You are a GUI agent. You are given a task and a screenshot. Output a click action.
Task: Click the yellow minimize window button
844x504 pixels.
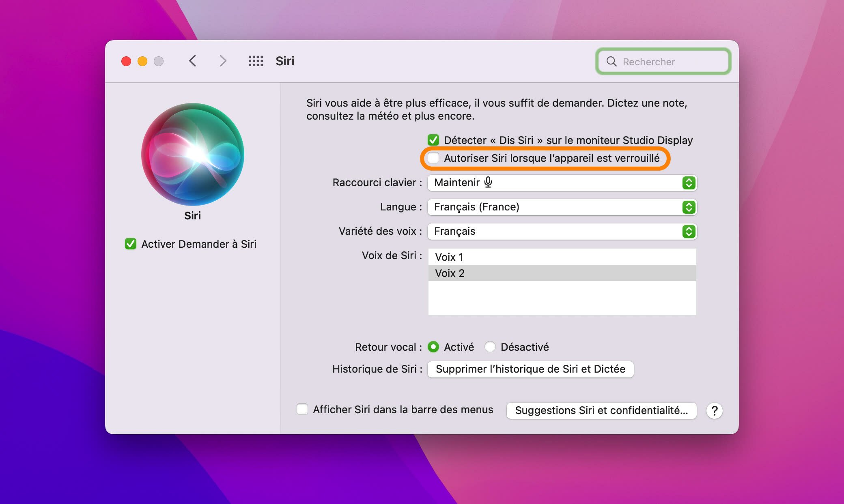coord(142,61)
